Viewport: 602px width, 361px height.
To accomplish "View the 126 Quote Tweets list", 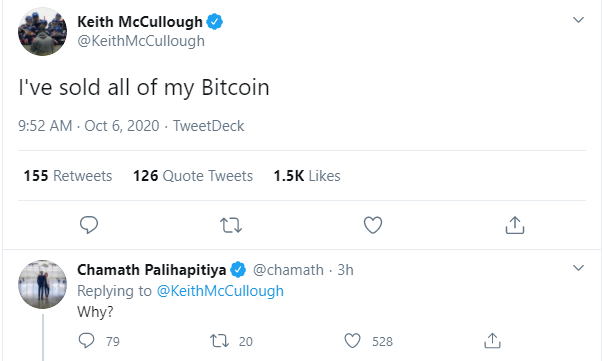I will 193,176.
